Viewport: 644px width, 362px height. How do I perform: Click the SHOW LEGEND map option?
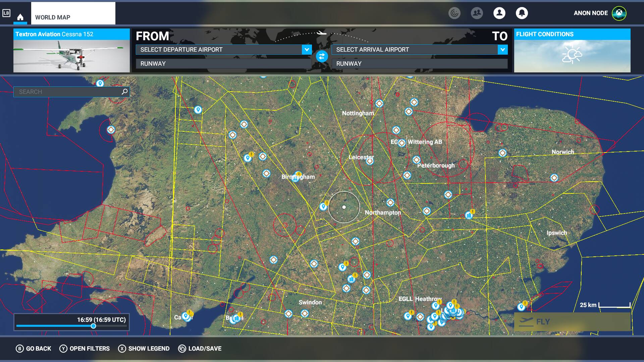(x=143, y=348)
